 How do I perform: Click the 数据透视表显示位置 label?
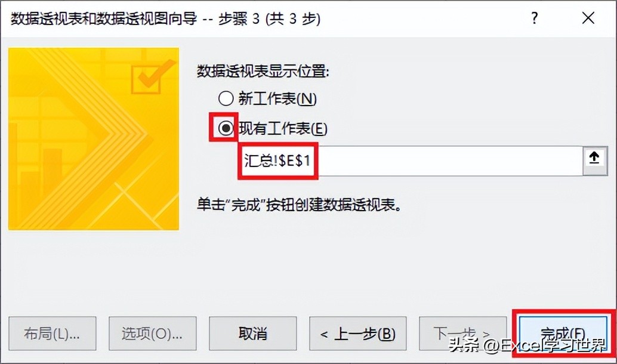(x=263, y=71)
